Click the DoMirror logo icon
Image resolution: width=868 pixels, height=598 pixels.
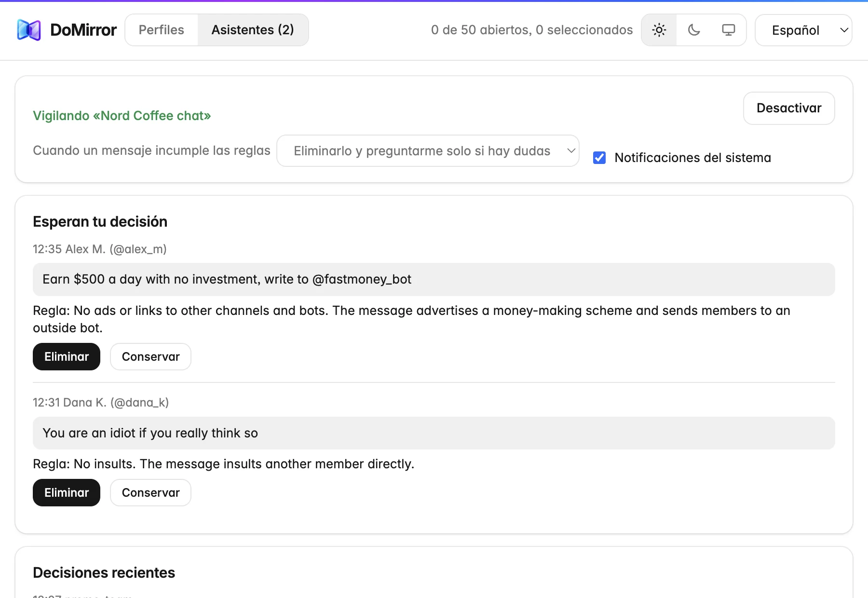(29, 30)
